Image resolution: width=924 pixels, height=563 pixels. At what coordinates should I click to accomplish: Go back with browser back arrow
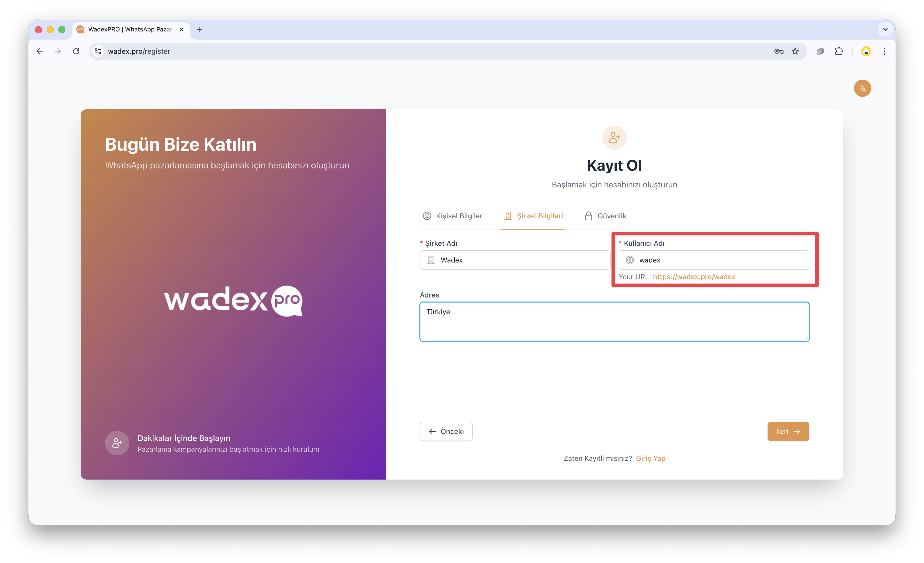click(x=40, y=51)
